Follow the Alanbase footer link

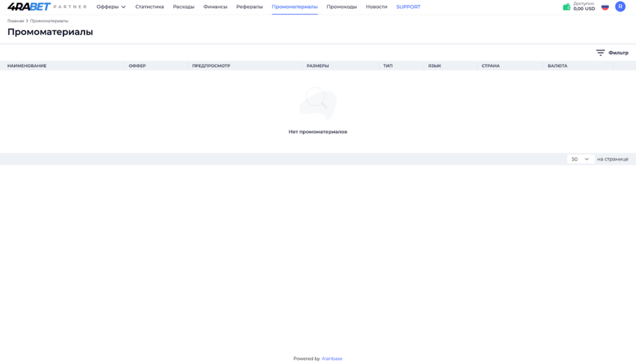(332, 358)
